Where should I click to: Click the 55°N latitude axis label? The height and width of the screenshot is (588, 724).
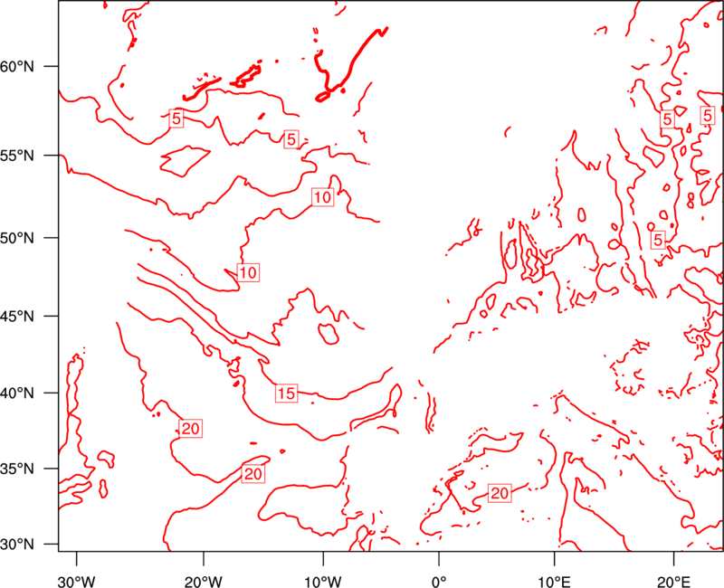click(17, 156)
